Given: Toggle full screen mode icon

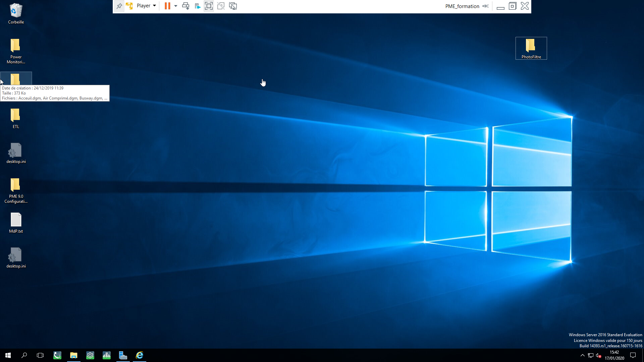Looking at the screenshot, I should tap(209, 6).
